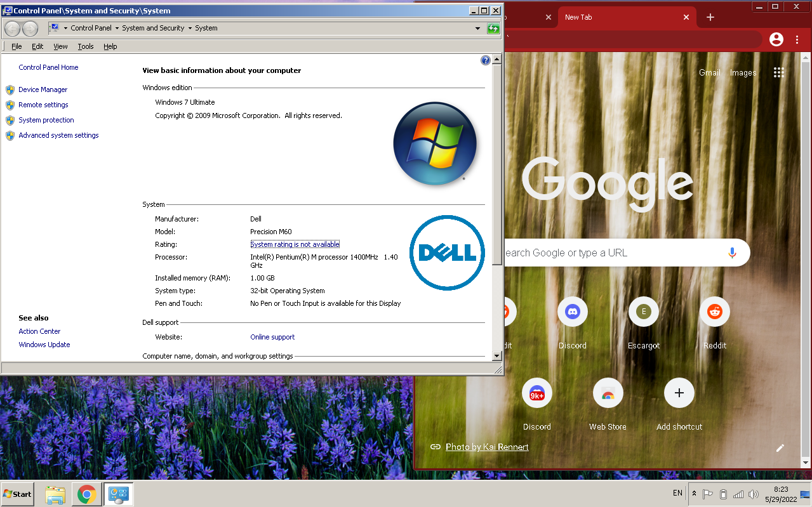The image size is (812, 507).
Task: Open the Google apps grid icon
Action: [x=778, y=72]
